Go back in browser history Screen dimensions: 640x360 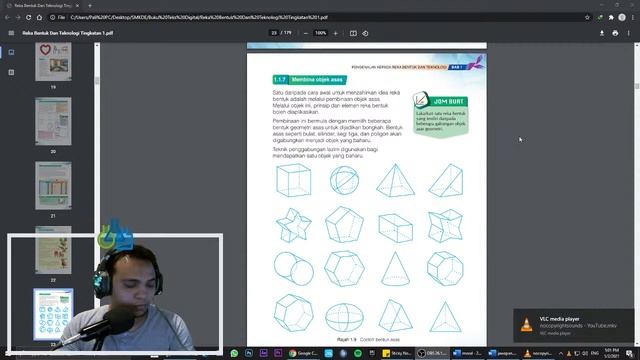[7, 17]
